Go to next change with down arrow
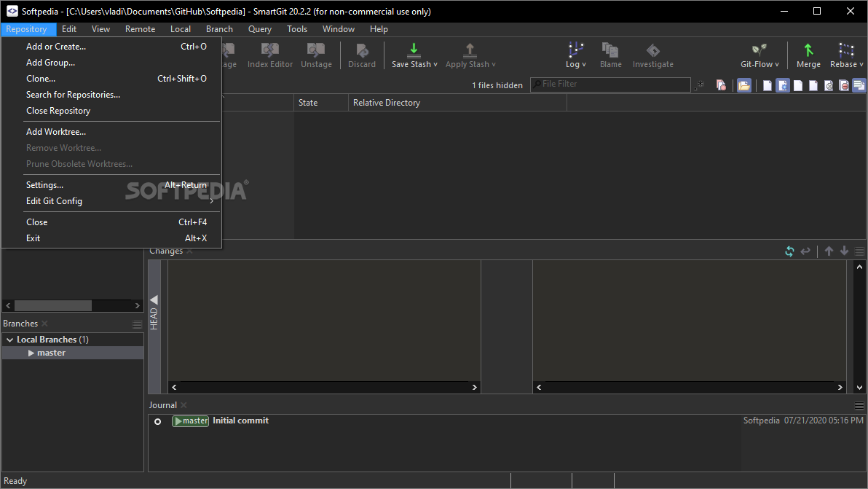This screenshot has height=489, width=868. (844, 251)
